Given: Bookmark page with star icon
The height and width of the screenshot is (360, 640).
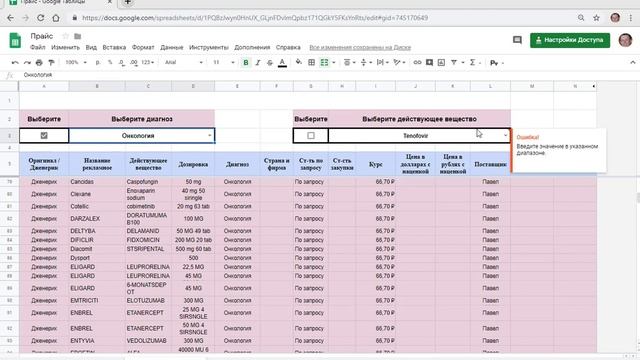Looking at the screenshot, I should click(596, 18).
